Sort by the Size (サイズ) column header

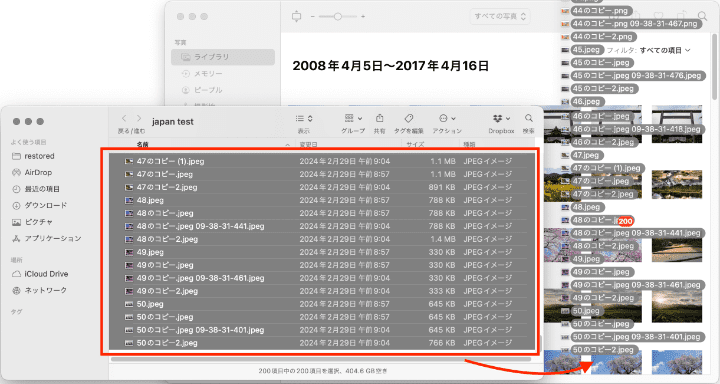[415, 145]
